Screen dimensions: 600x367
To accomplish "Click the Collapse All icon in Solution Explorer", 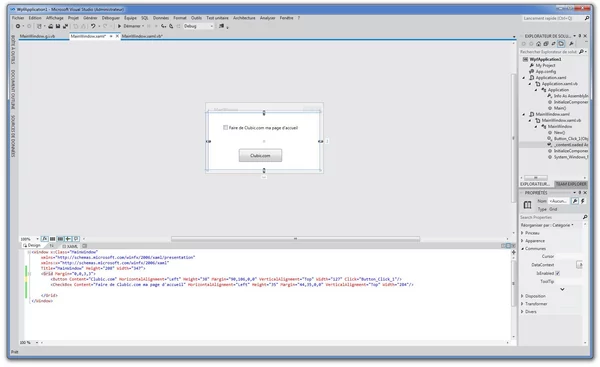I will (x=546, y=44).
